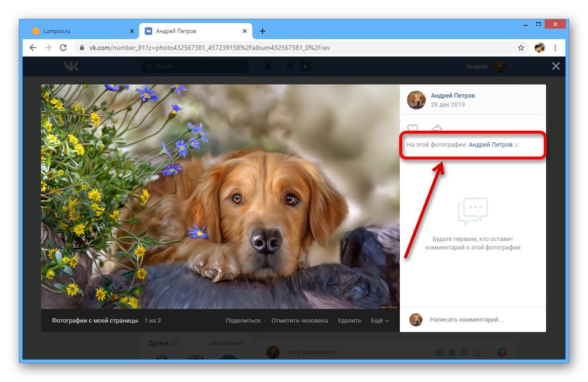Maximize the Chrome window
The height and width of the screenshot is (382, 588).
pos(539,24)
